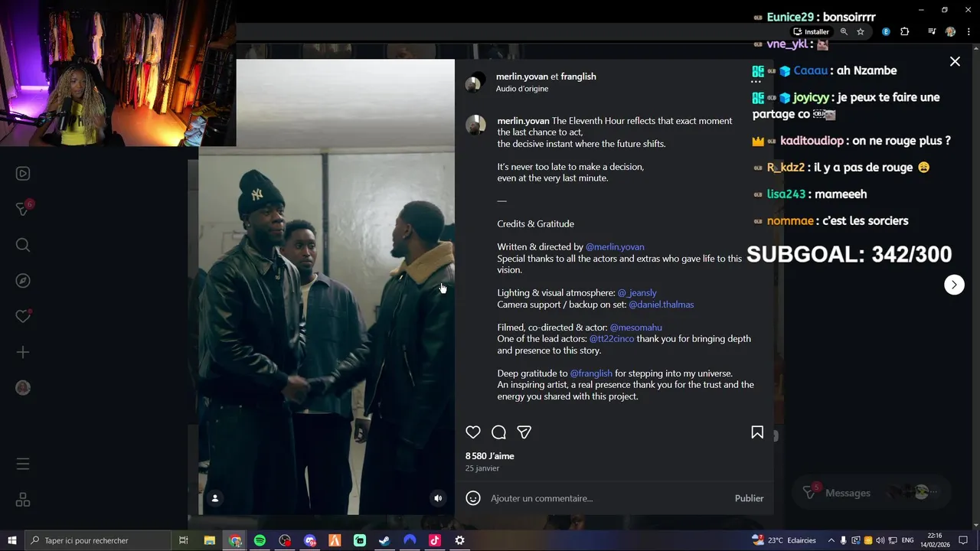Screen dimensions: 980x551
Task: Click the Publier button
Action: (749, 498)
